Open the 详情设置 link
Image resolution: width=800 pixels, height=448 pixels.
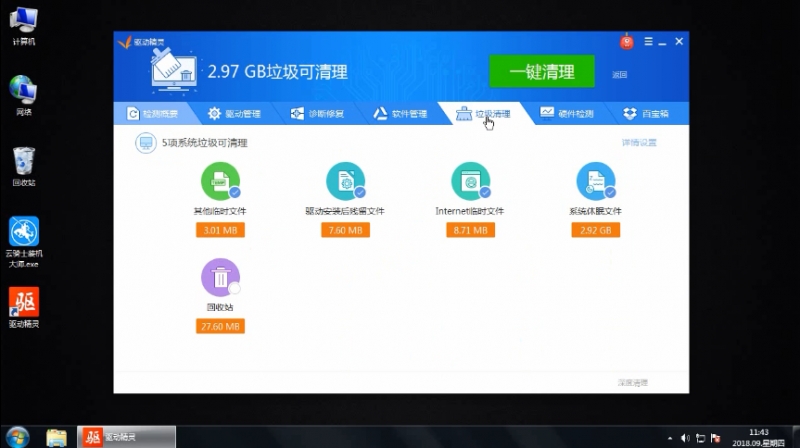point(639,142)
